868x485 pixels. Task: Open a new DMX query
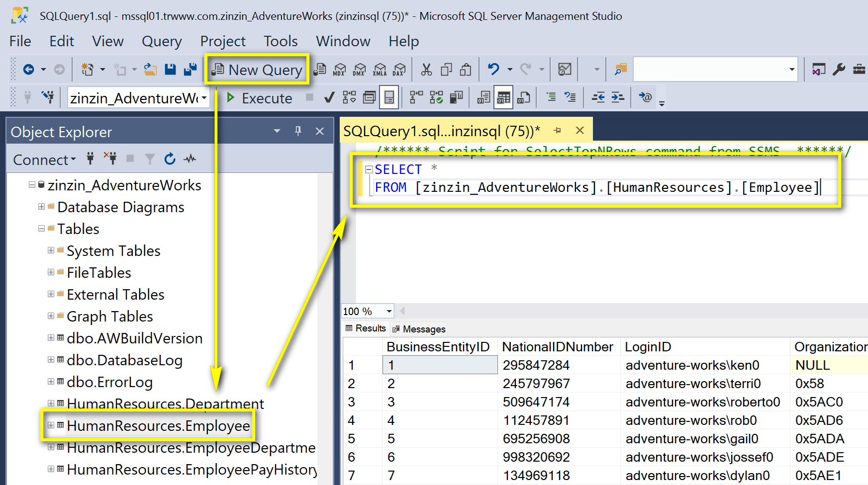pyautogui.click(x=360, y=70)
